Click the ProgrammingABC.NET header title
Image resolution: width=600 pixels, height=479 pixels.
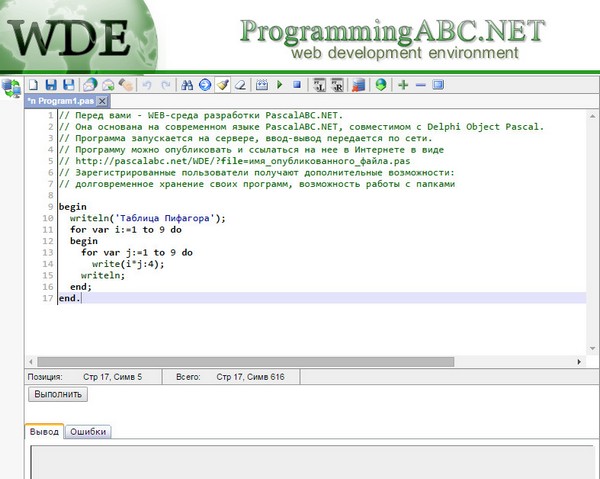392,31
